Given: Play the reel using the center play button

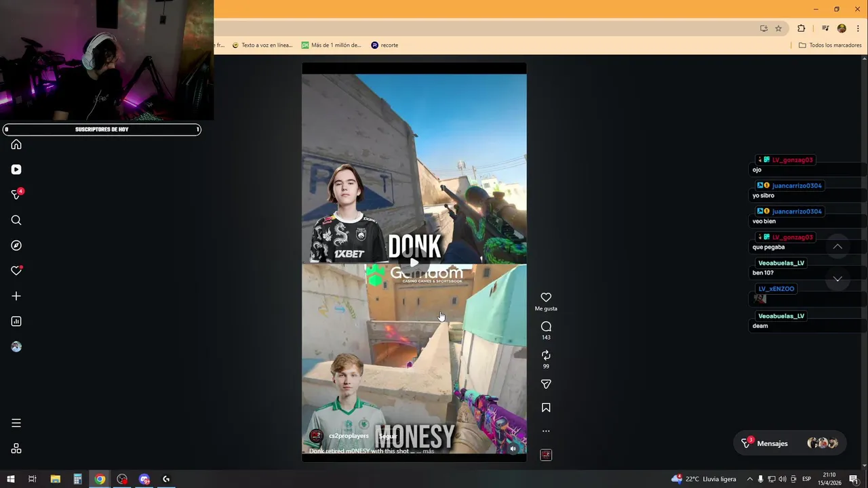Looking at the screenshot, I should coord(414,263).
